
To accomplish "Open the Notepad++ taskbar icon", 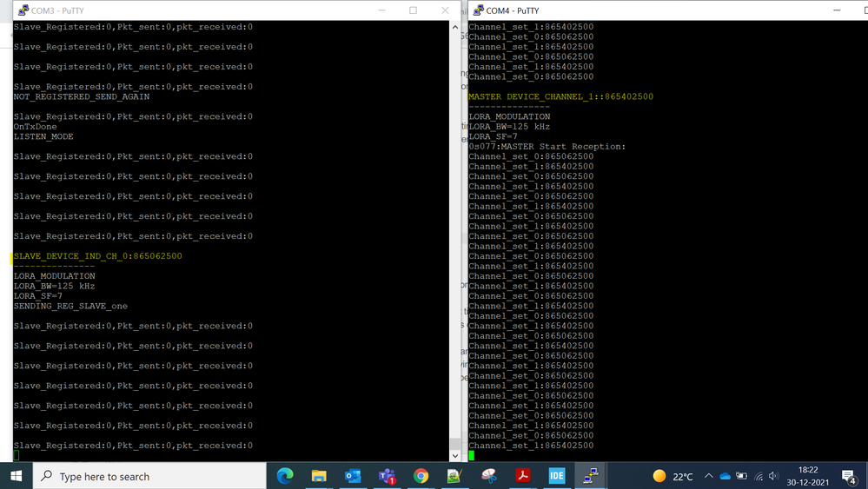I will [x=454, y=476].
